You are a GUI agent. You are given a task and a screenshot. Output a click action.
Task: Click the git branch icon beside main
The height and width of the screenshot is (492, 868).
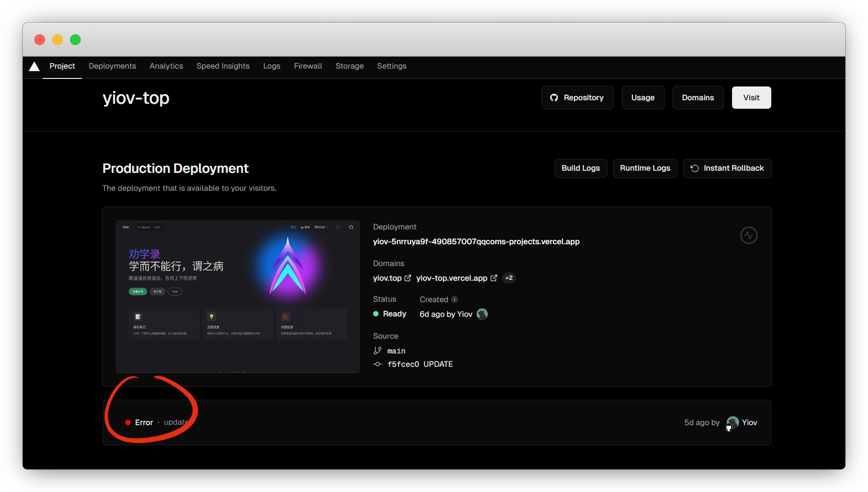pos(378,351)
